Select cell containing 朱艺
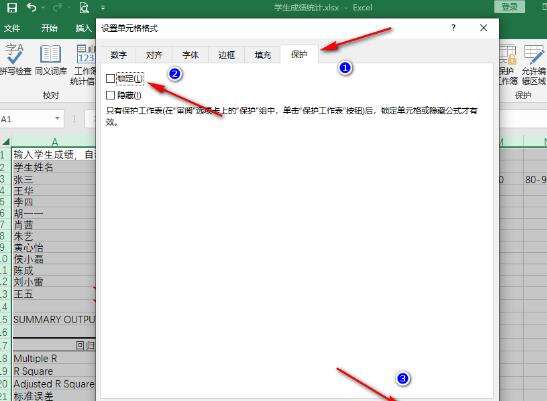The image size is (547, 401). [x=54, y=236]
